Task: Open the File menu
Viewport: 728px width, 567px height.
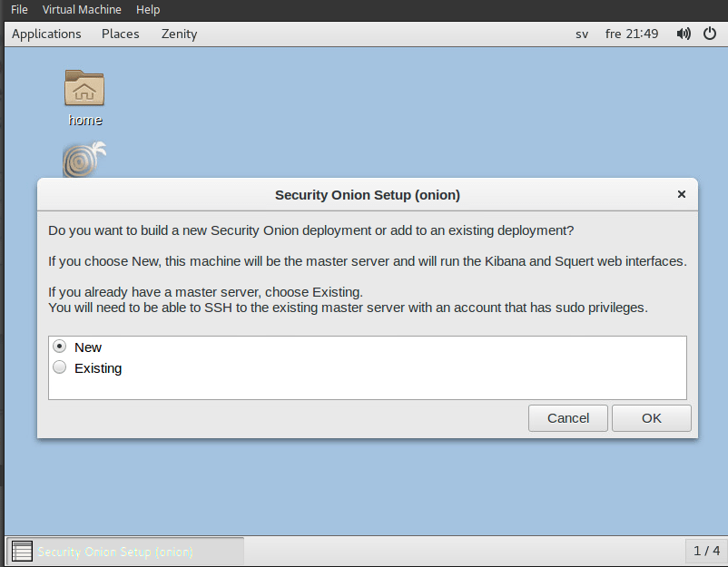Action: [19, 10]
